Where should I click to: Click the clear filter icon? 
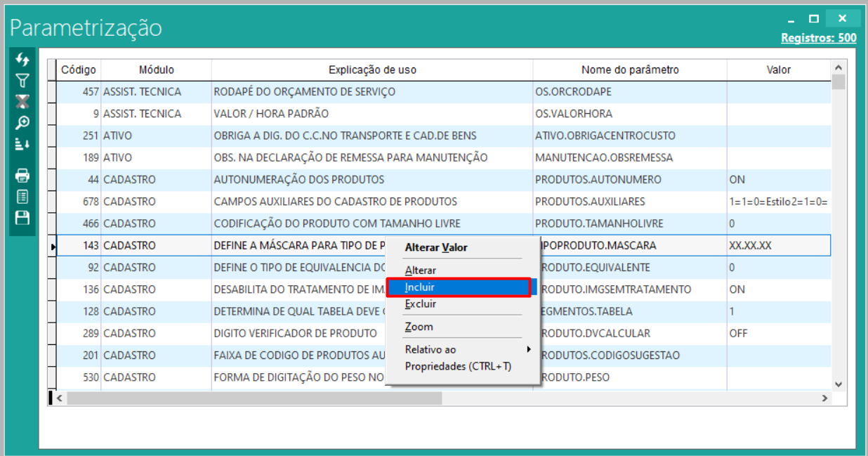22,101
